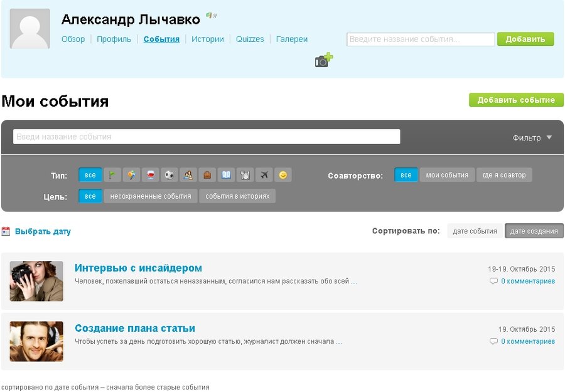
Task: Click comment bubble for Интервью с инсайдером
Action: tap(493, 281)
